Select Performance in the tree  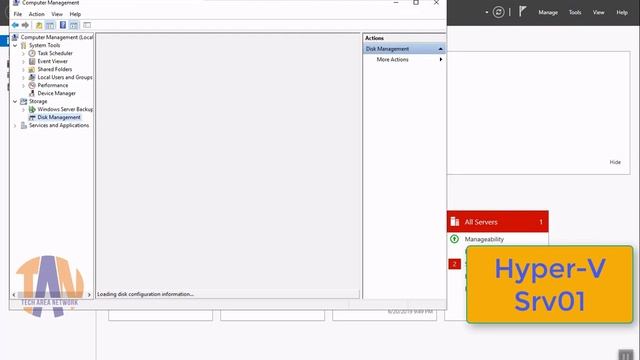point(53,85)
